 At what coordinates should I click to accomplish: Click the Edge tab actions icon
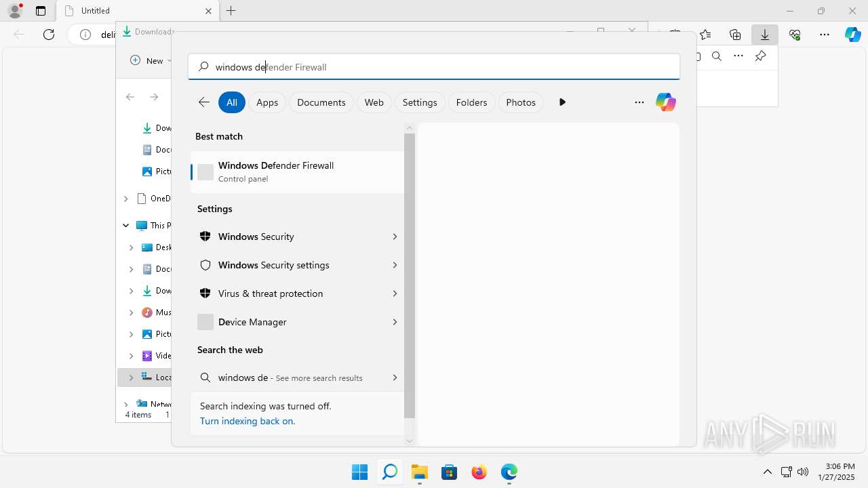coord(41,11)
